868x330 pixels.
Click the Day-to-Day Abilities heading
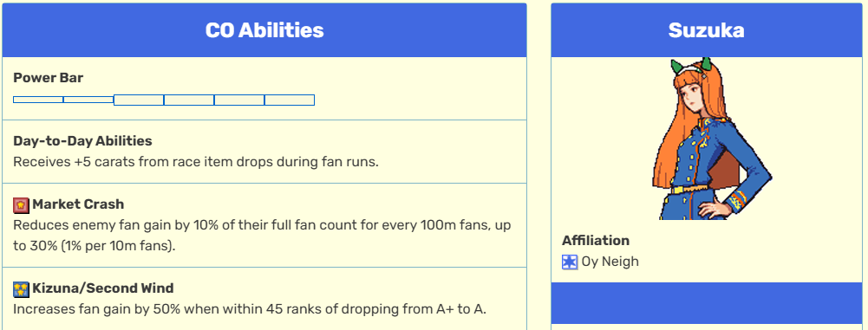pos(82,141)
